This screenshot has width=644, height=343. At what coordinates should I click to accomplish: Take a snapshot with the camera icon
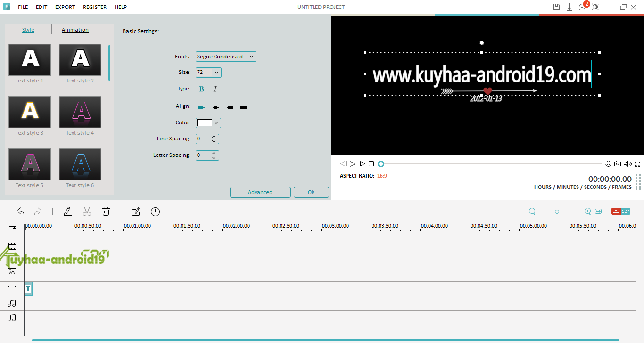(x=618, y=164)
